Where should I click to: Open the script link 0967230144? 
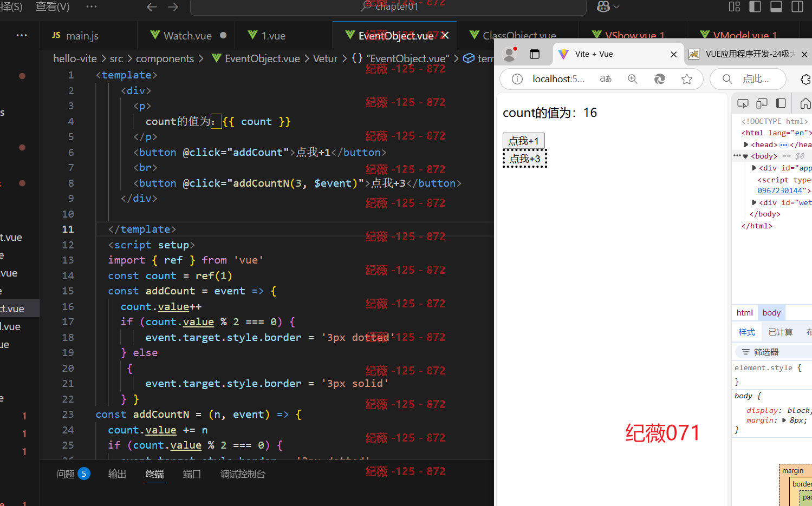click(x=779, y=190)
